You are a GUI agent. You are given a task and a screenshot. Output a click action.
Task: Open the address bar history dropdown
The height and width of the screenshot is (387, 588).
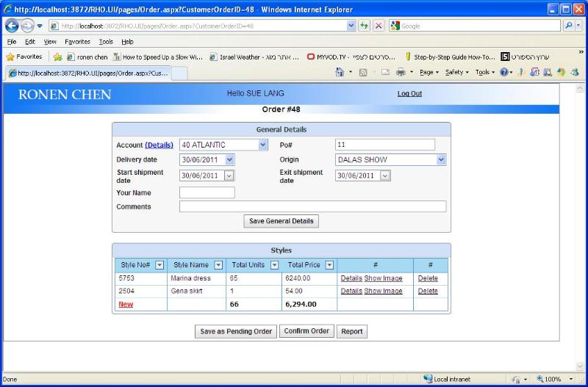point(351,26)
